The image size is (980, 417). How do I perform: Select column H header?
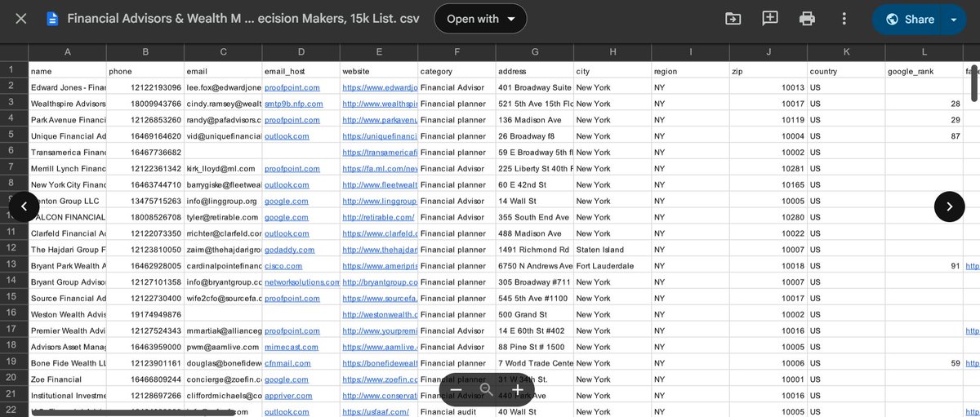(x=612, y=52)
